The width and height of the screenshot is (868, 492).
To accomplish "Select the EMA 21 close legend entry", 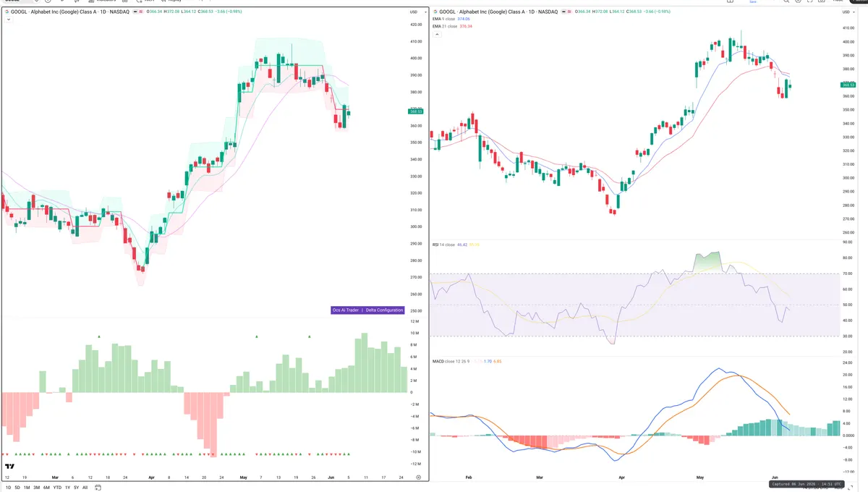I will pos(452,27).
